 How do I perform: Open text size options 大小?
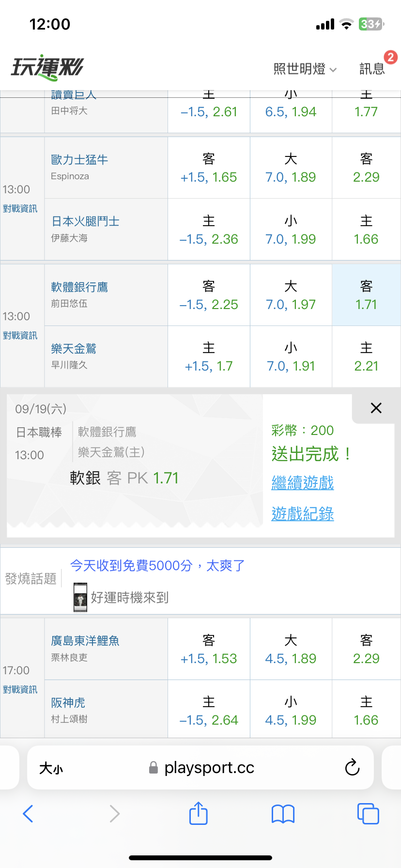(51, 768)
